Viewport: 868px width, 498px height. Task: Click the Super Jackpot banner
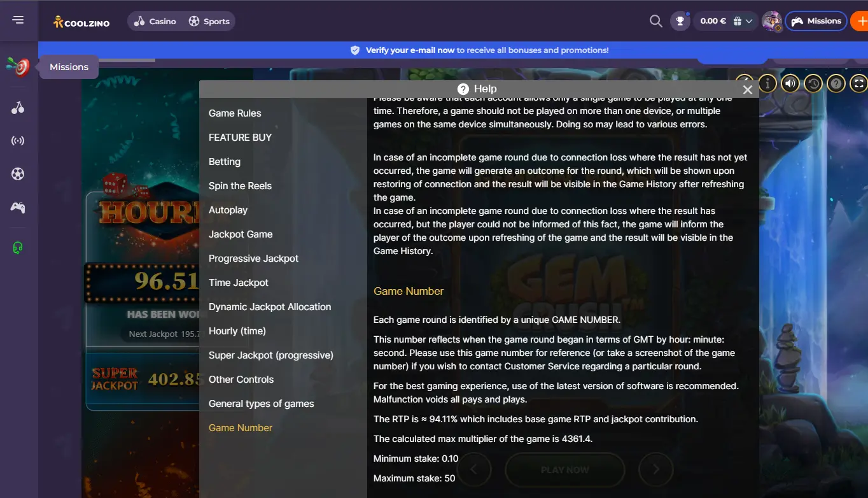coord(143,380)
